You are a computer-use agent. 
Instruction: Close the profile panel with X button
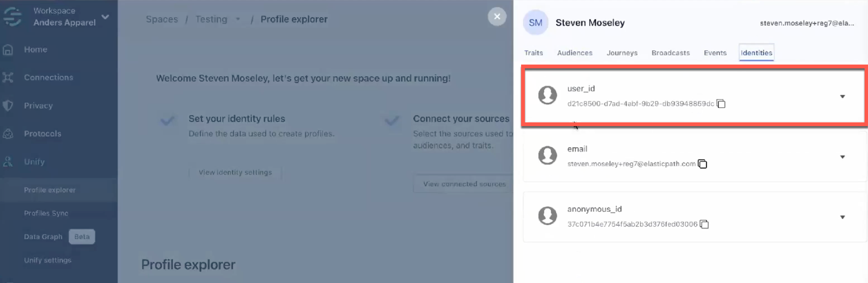[x=497, y=17]
